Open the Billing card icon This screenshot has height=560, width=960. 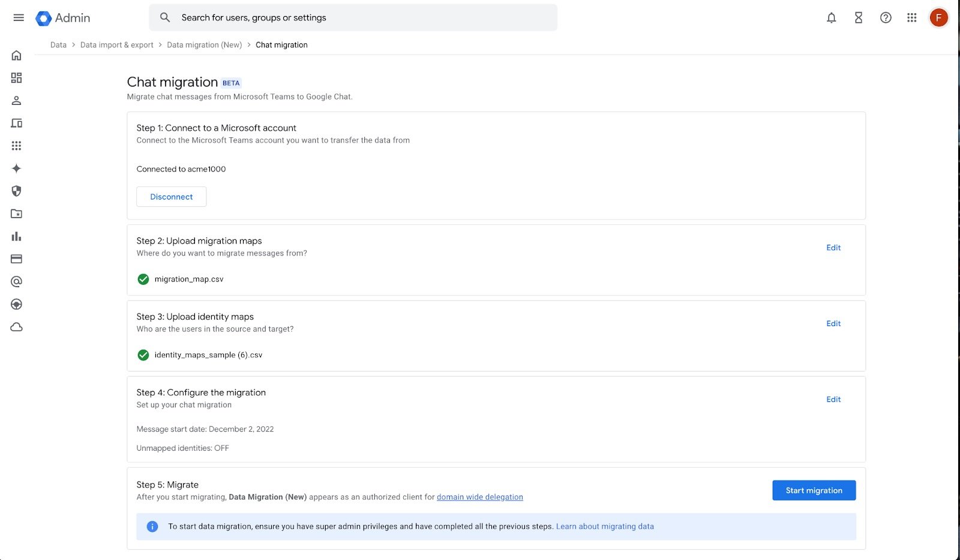coord(16,259)
